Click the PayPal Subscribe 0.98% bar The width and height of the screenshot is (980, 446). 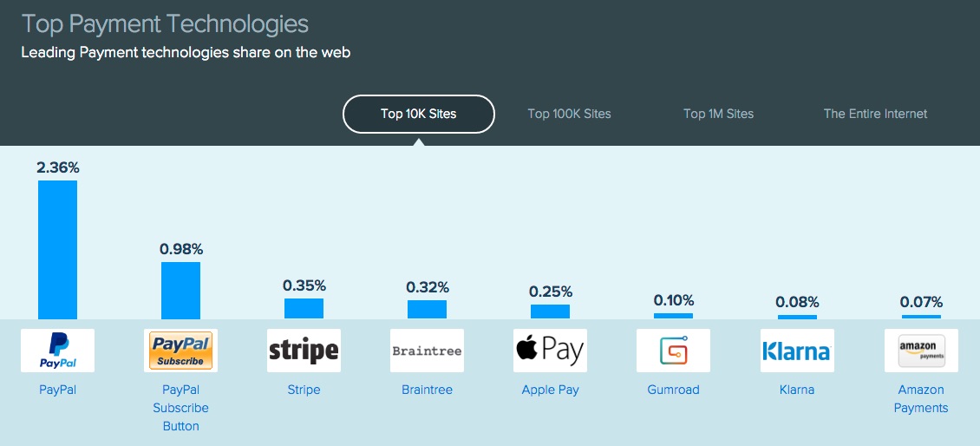coord(180,291)
